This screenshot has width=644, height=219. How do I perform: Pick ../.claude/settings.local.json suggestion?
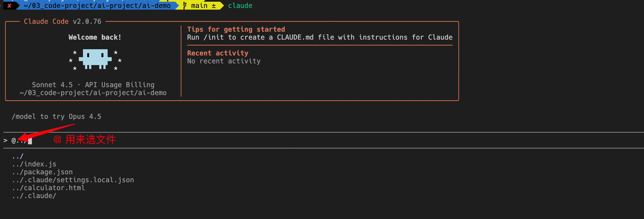point(73,180)
